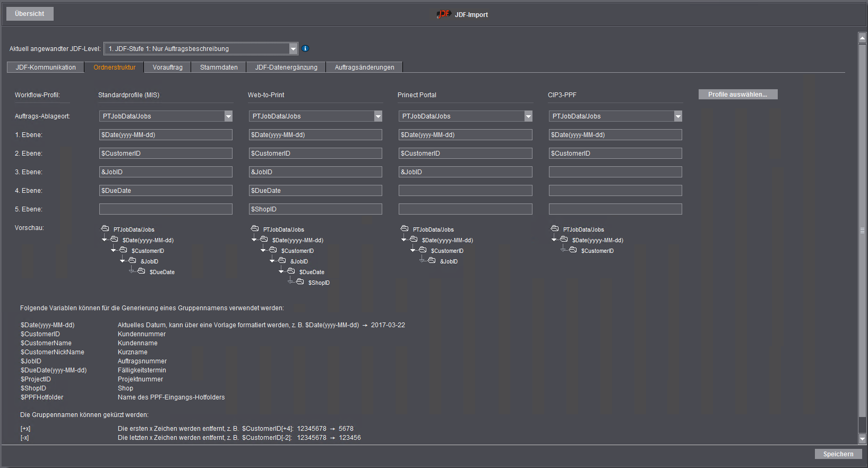The height and width of the screenshot is (468, 868).
Task: Click the 'Kundennummer' description text
Action: tap(142, 334)
